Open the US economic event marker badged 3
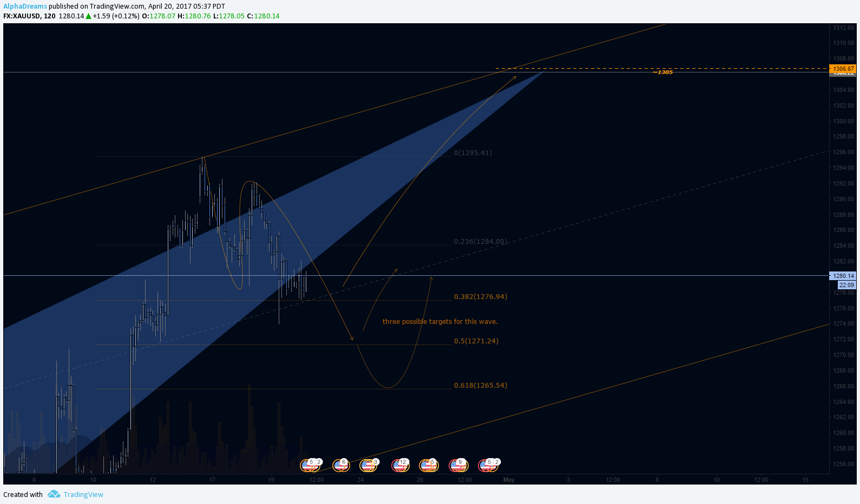The width and height of the screenshot is (860, 504). click(369, 465)
